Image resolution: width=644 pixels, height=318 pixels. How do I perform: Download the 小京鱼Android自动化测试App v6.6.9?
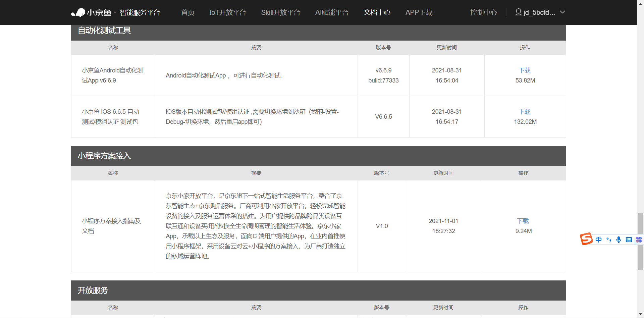click(x=525, y=70)
